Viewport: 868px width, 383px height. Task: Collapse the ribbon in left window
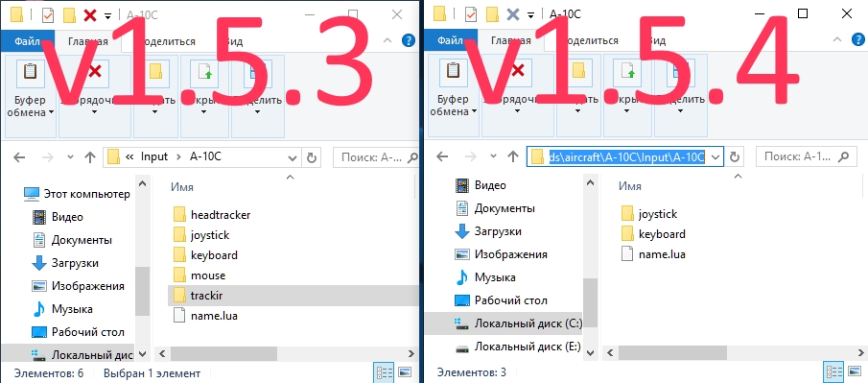coord(388,40)
